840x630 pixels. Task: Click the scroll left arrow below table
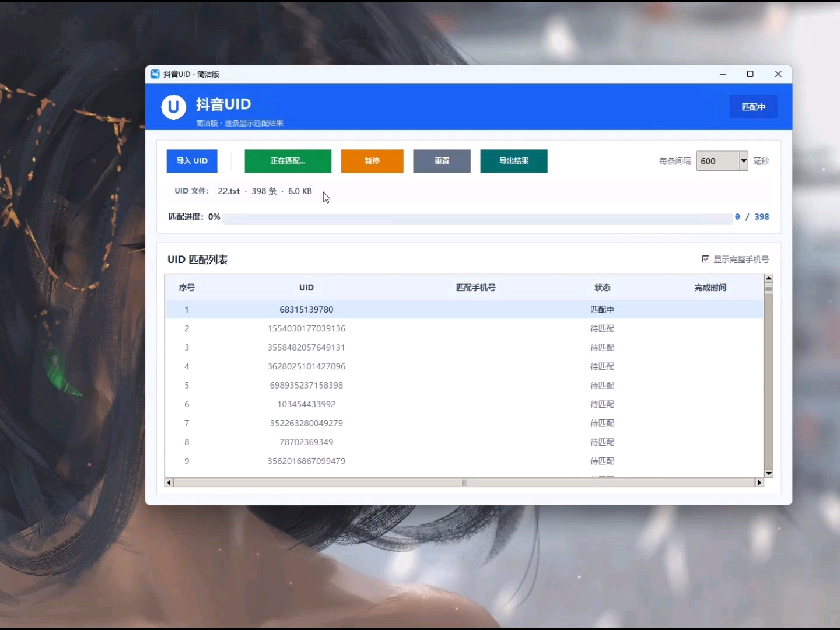click(x=169, y=482)
